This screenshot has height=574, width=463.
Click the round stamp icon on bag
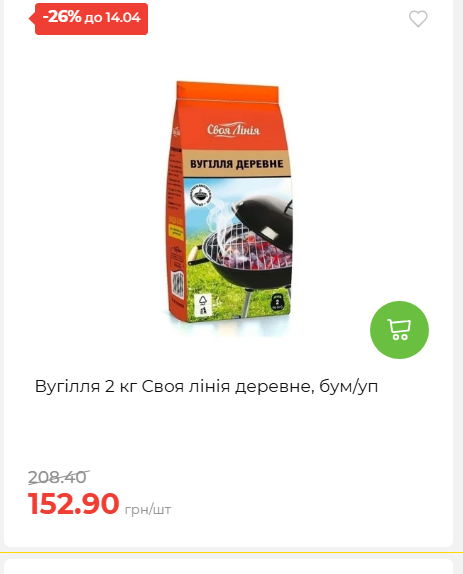201,195
